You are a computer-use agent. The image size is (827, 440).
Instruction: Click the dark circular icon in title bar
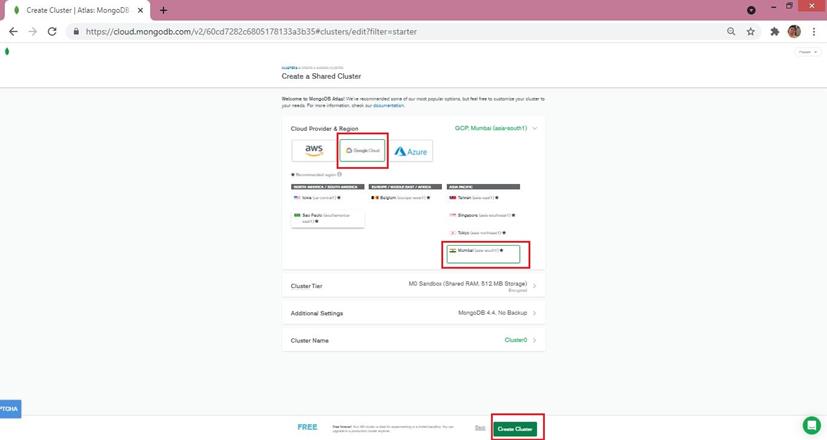pos(751,10)
